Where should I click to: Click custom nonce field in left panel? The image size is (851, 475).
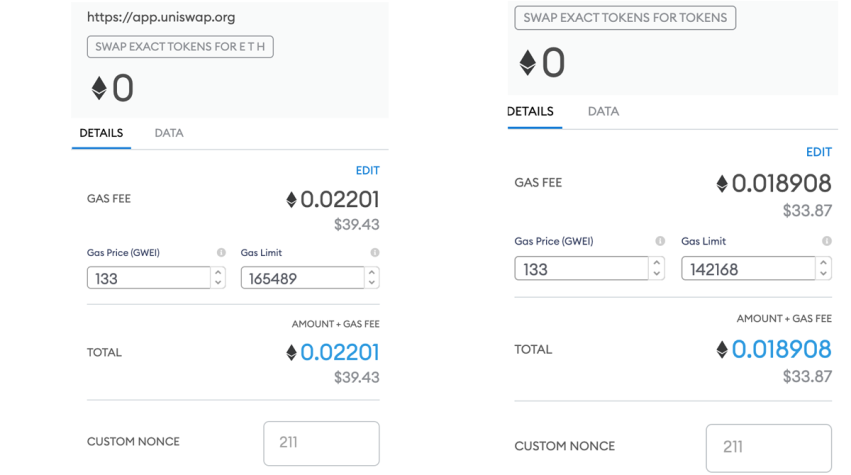pos(321,443)
